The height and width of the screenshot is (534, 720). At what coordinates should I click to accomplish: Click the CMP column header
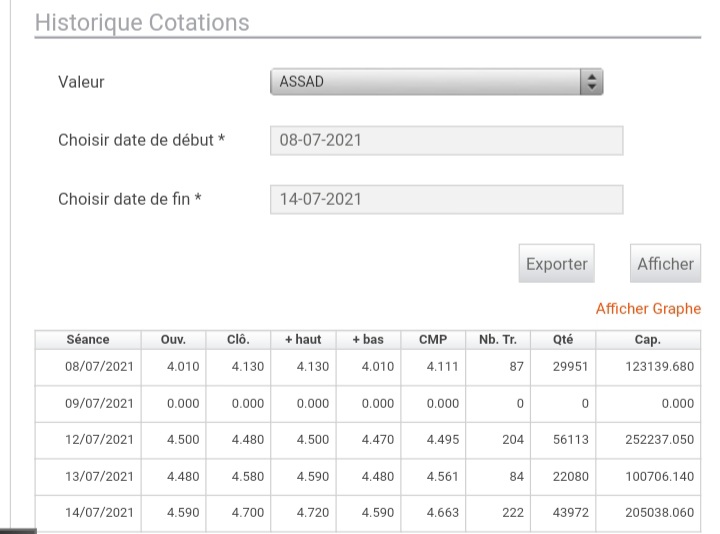point(433,340)
